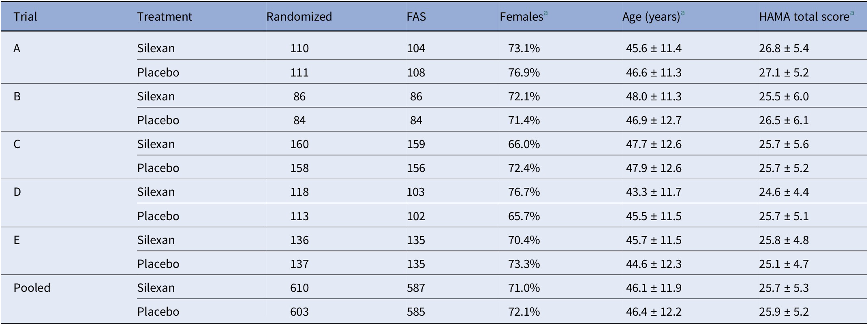
Task: Click footnote superscript after HAMA total score
Action: click(852, 13)
